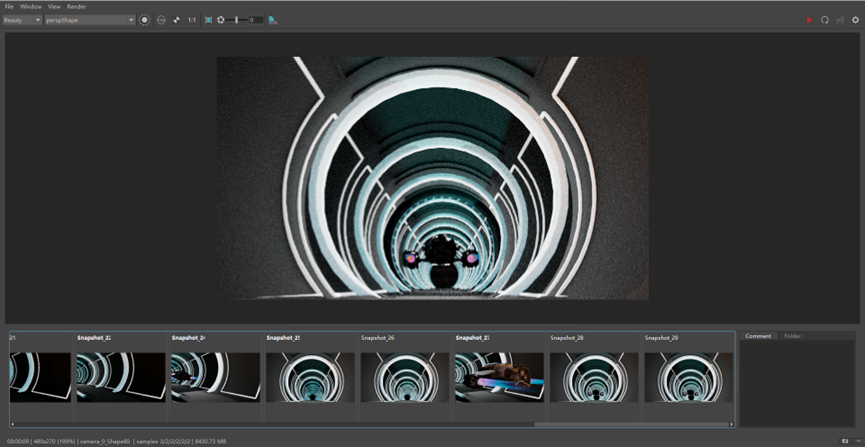Screen dimensions: 865x447
Task: Click the snapshot strip left scroll arrow
Action: 12,424
